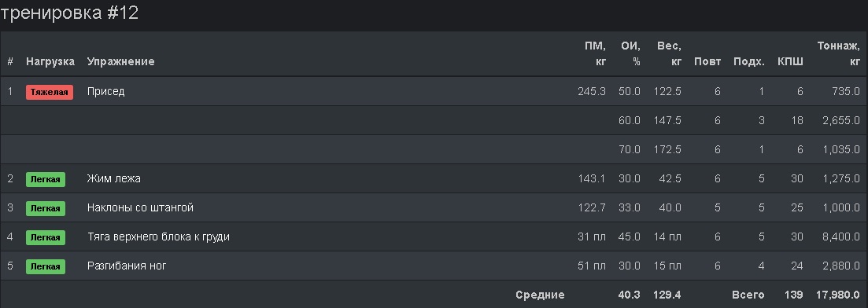Click Легкая badge in the Разгибания ног row
This screenshot has width=868, height=308.
tap(46, 266)
